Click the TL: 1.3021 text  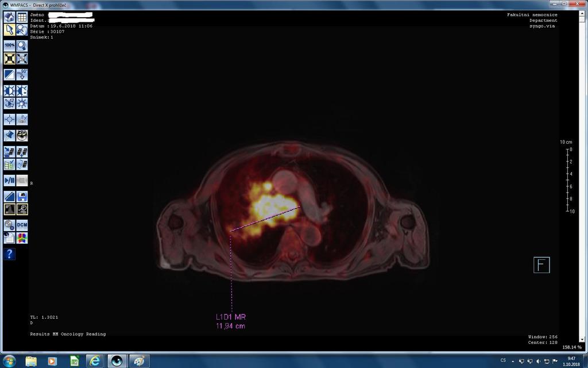[44, 317]
